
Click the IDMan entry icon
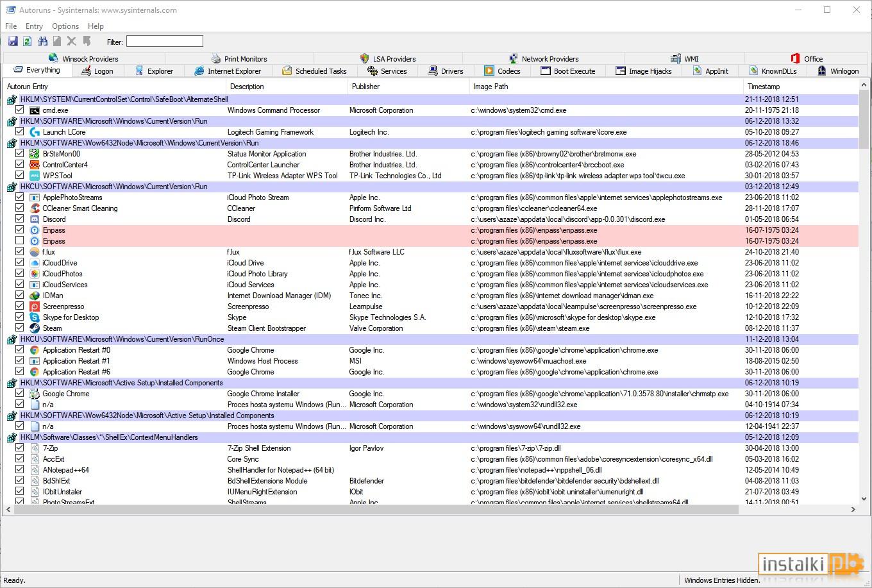[x=35, y=296]
